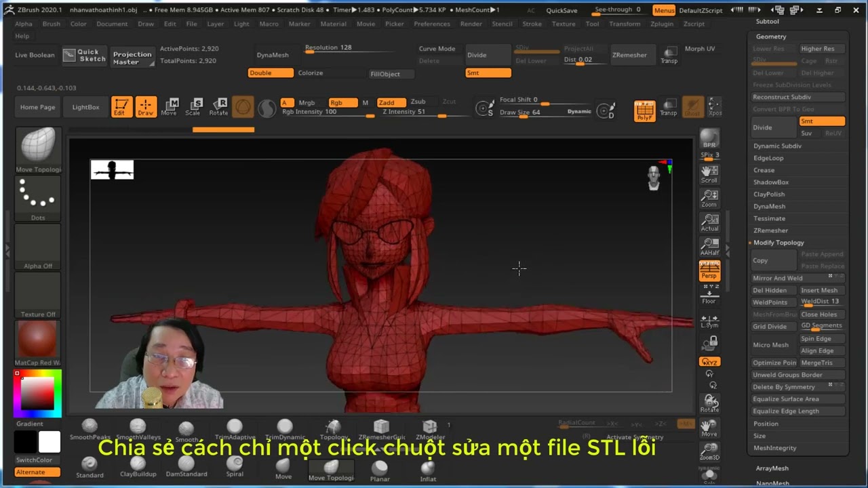
Task: Click the Zoom canvas icon
Action: point(709,198)
